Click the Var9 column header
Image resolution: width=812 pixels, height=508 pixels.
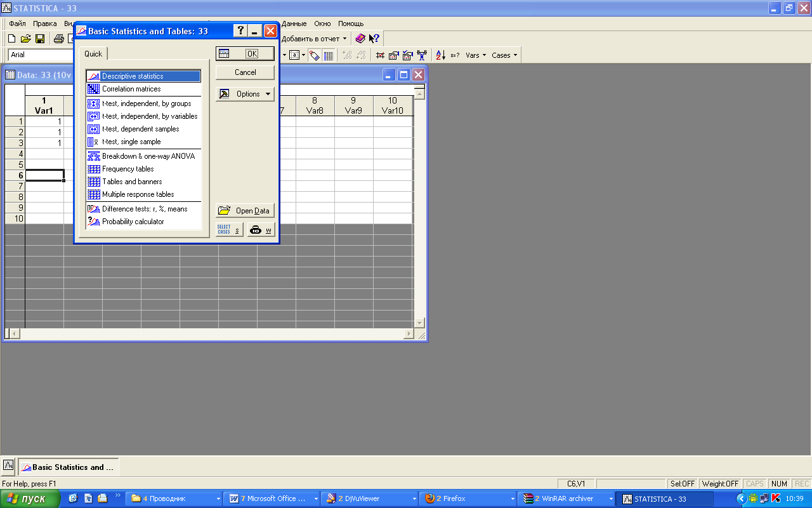click(x=353, y=105)
